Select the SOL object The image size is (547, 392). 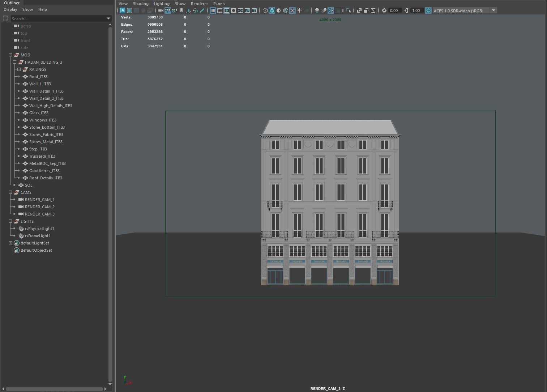click(29, 185)
